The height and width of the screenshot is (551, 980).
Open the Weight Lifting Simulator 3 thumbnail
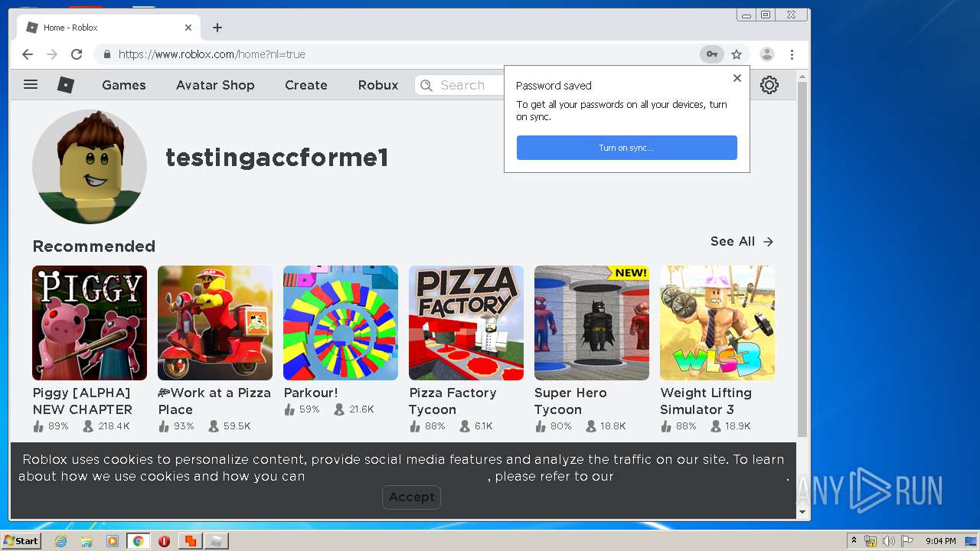[717, 323]
